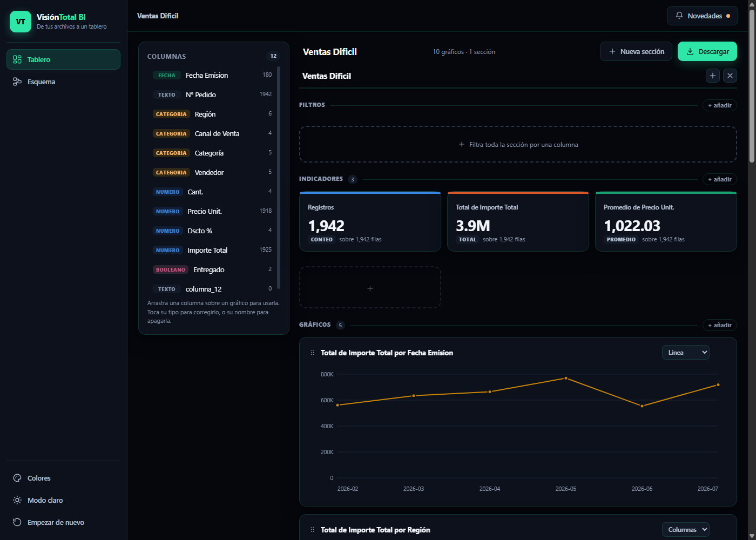Add a filter with the Filtros añadir button
The height and width of the screenshot is (540, 756).
[720, 105]
